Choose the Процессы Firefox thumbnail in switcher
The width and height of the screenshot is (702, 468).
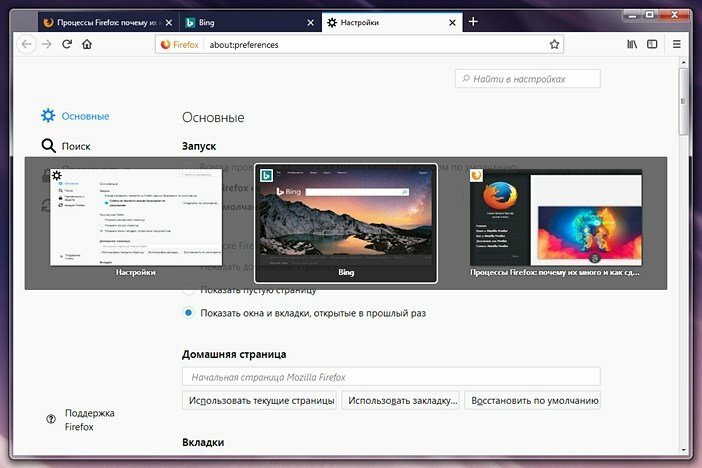pos(556,223)
